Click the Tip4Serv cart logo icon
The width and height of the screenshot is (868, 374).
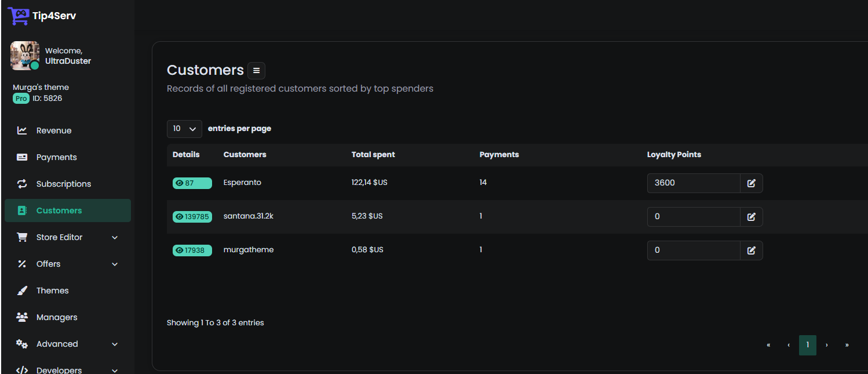(18, 16)
